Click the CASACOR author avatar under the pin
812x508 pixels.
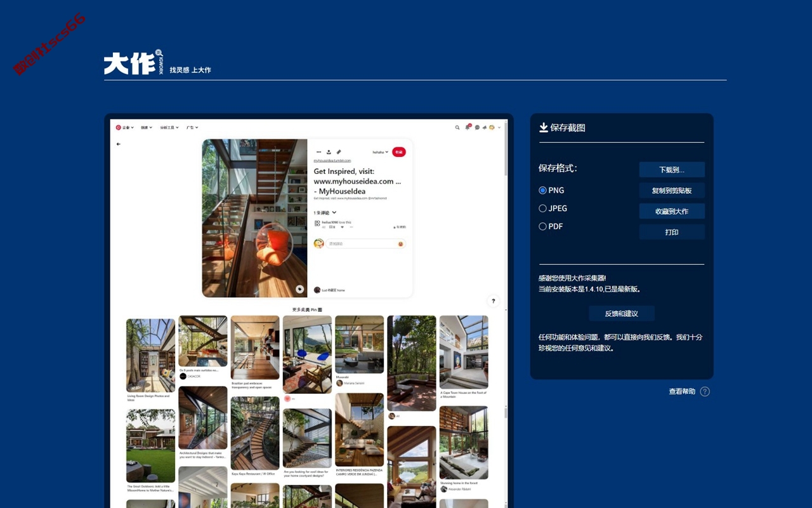[183, 376]
